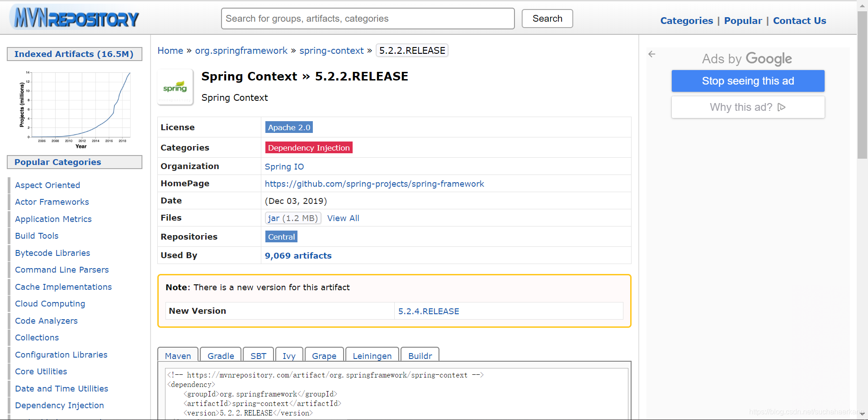This screenshot has width=868, height=420.
Task: Open Application Metrics category
Action: coord(53,219)
